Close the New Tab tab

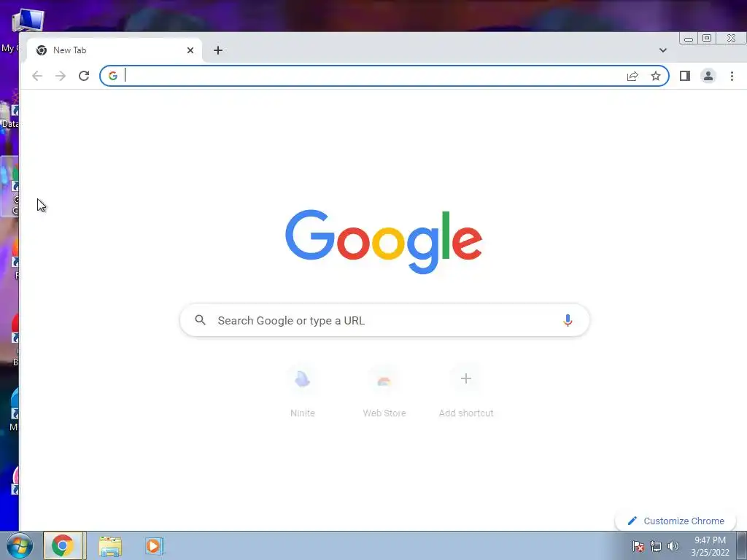coord(190,50)
